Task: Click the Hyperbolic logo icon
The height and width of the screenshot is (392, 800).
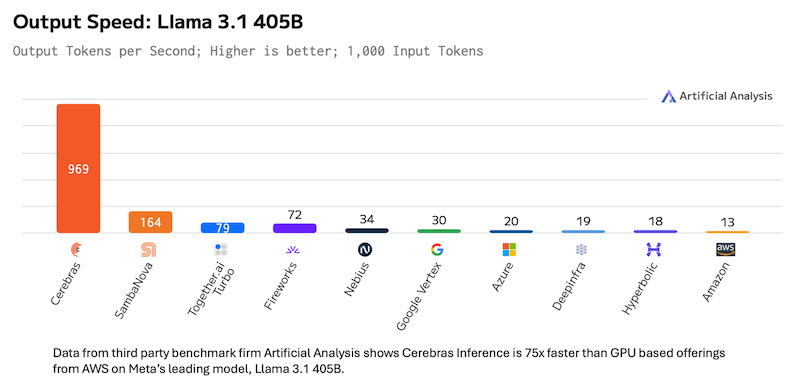Action: coord(653,250)
